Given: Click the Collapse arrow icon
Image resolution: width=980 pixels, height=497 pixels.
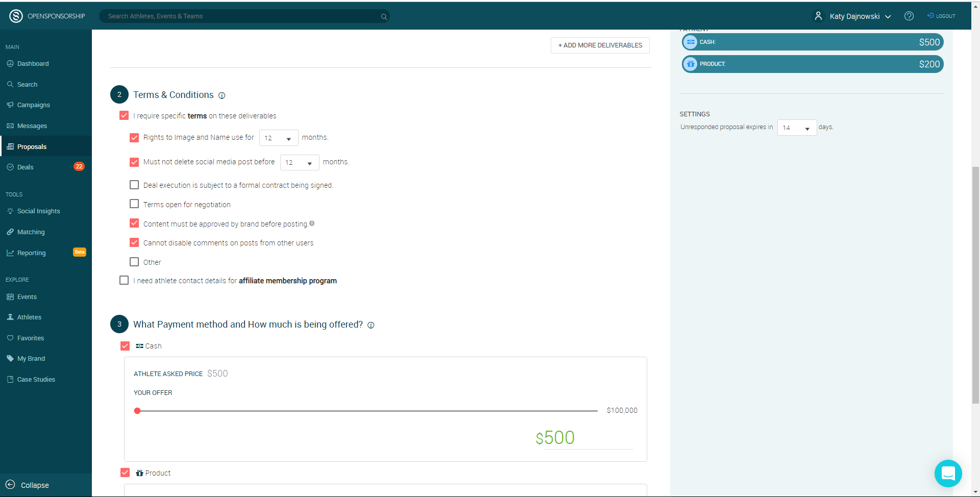Looking at the screenshot, I should [x=10, y=485].
